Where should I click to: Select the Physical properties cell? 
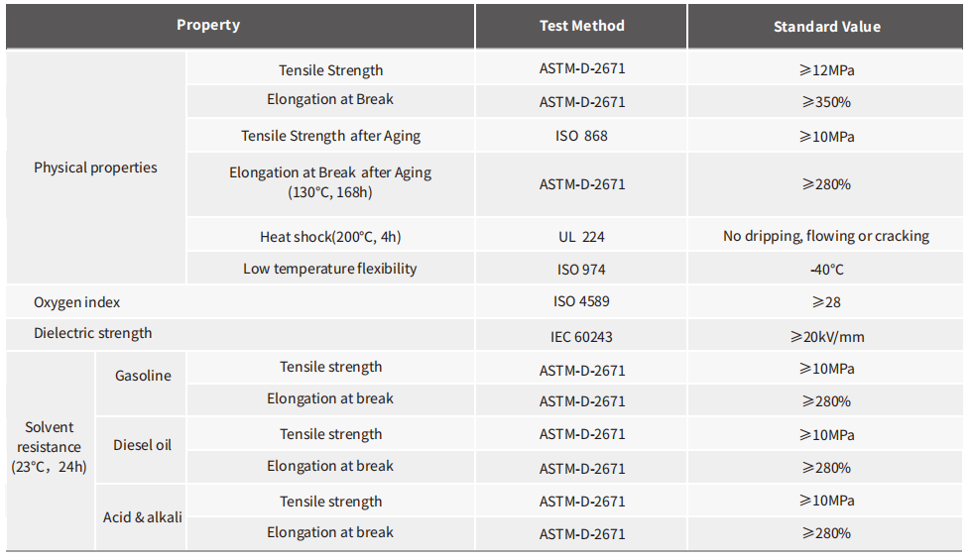tap(96, 168)
